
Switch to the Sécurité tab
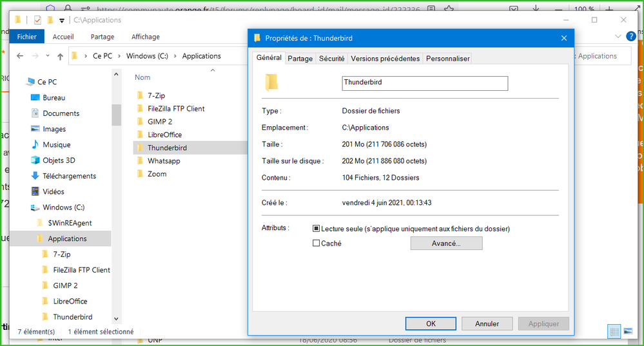pos(331,59)
